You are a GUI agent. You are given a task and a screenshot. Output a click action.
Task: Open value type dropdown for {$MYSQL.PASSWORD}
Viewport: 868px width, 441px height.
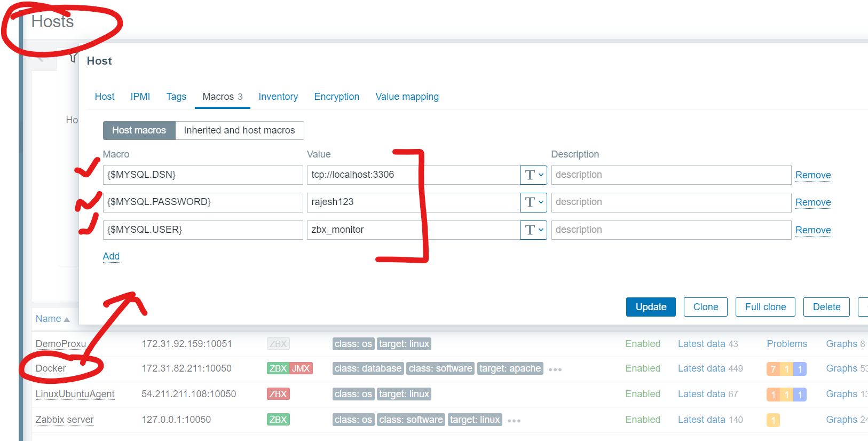pyautogui.click(x=533, y=202)
